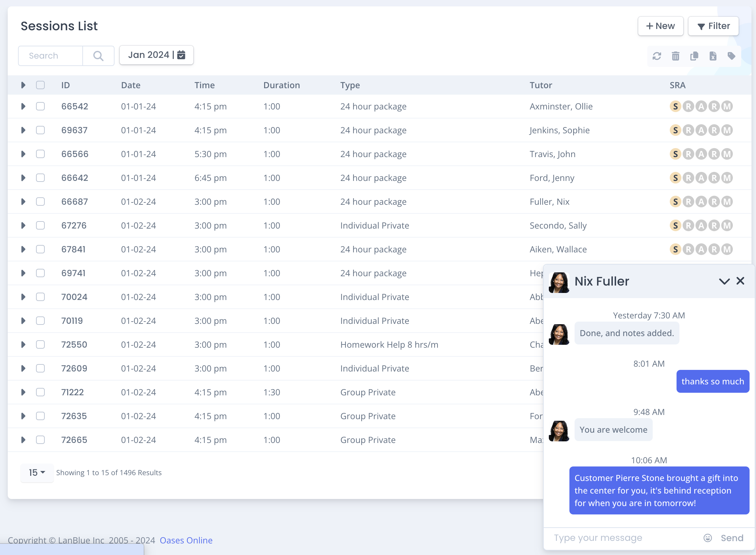Sort by the Time column header

pos(205,85)
